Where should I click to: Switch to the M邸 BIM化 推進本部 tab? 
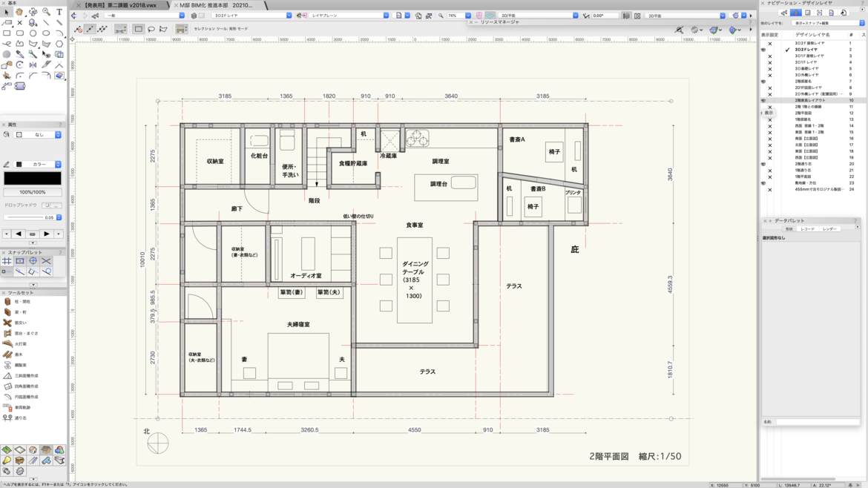pyautogui.click(x=215, y=4)
